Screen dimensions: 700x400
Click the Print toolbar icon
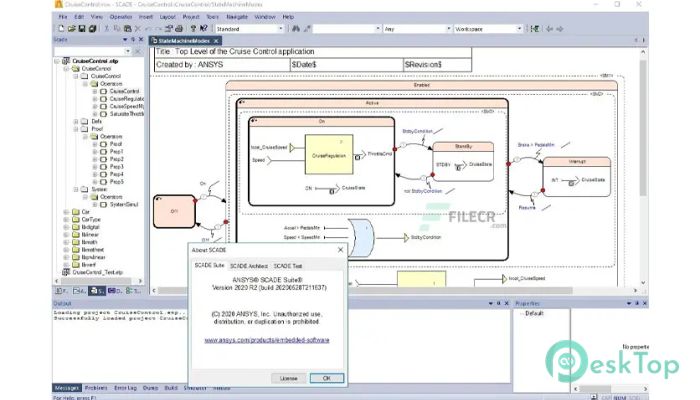(x=179, y=29)
